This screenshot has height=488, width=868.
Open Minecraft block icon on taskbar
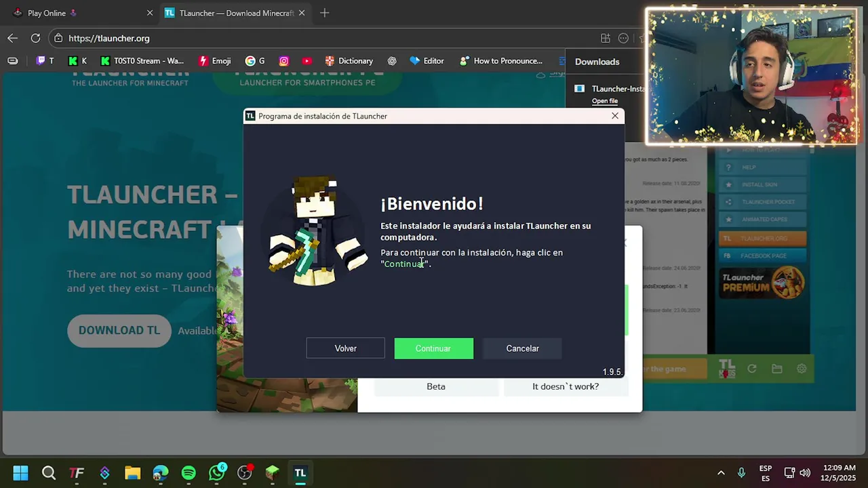click(x=272, y=472)
